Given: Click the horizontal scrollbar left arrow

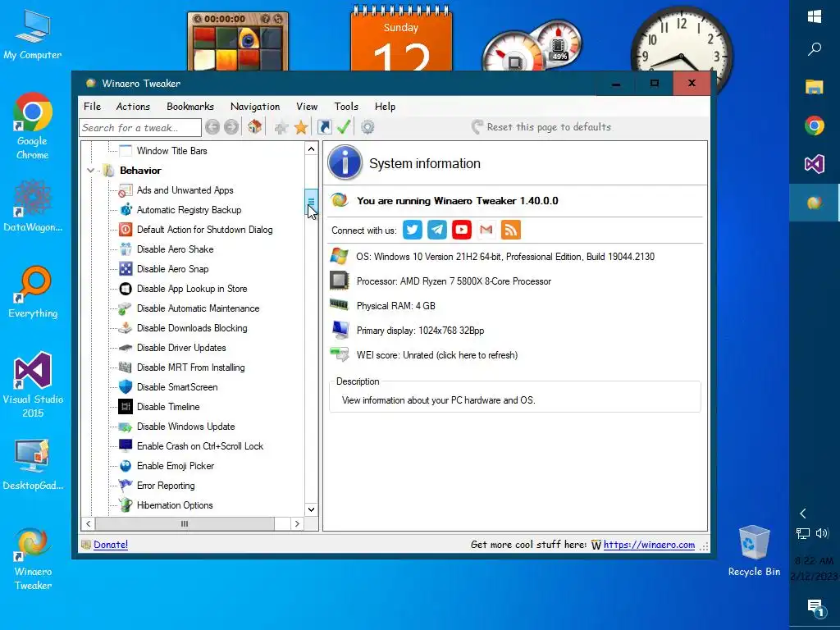Looking at the screenshot, I should coord(89,523).
